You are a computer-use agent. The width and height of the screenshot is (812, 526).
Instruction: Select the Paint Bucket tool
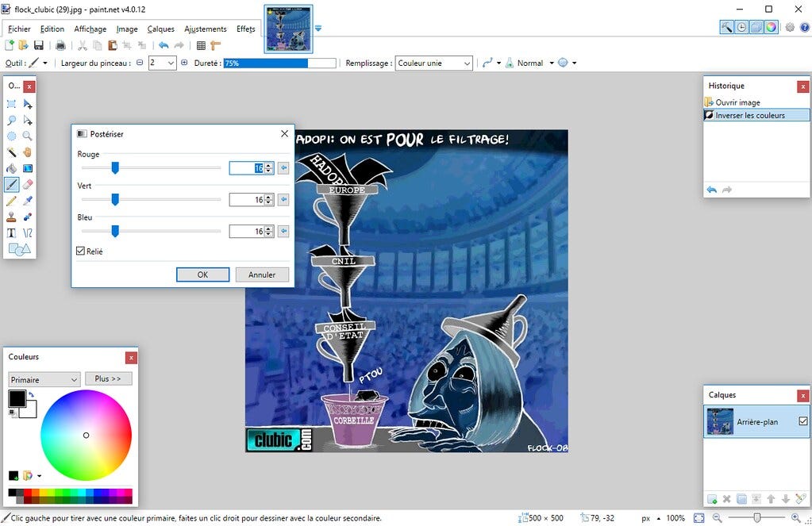(11, 168)
